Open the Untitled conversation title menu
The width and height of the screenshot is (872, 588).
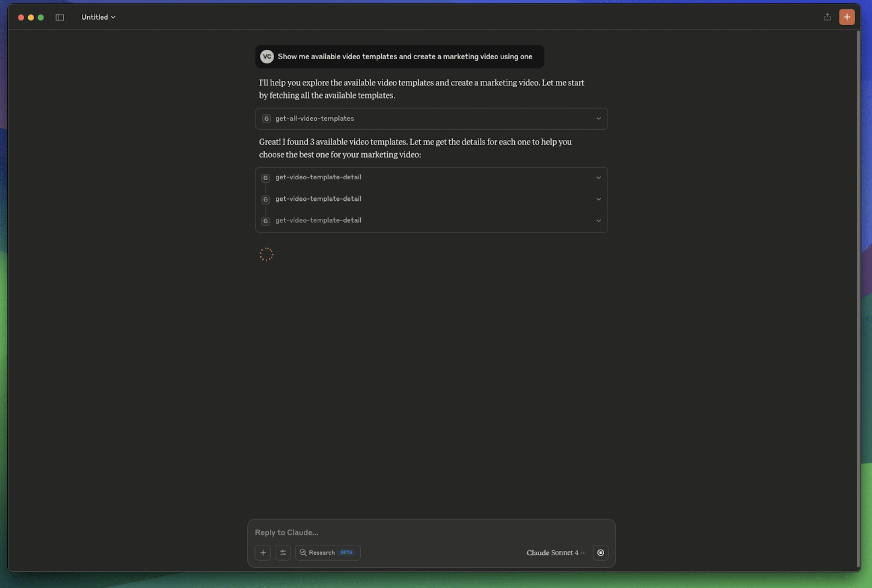pyautogui.click(x=98, y=17)
